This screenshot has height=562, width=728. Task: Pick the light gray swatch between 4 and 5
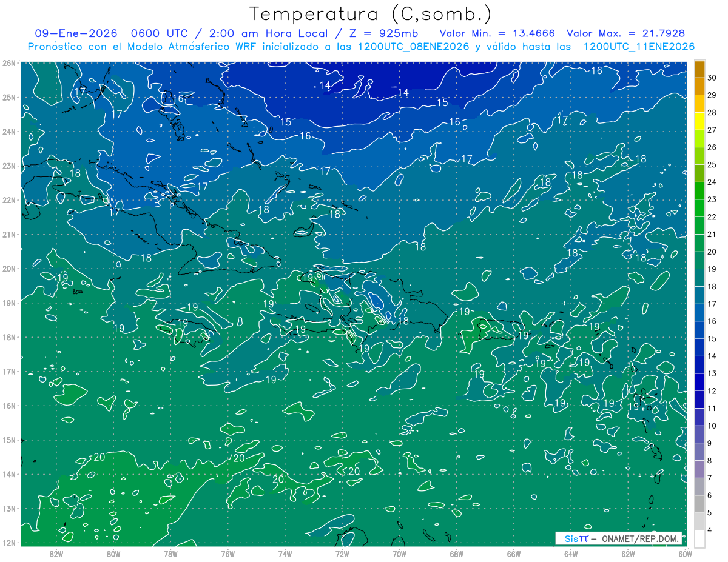[x=699, y=521]
